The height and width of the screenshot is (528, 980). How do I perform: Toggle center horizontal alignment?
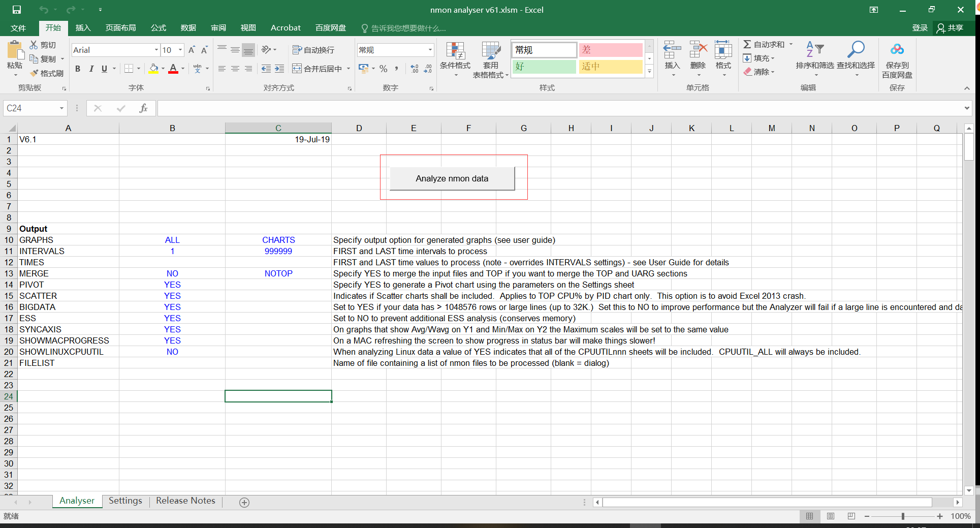[x=235, y=69]
